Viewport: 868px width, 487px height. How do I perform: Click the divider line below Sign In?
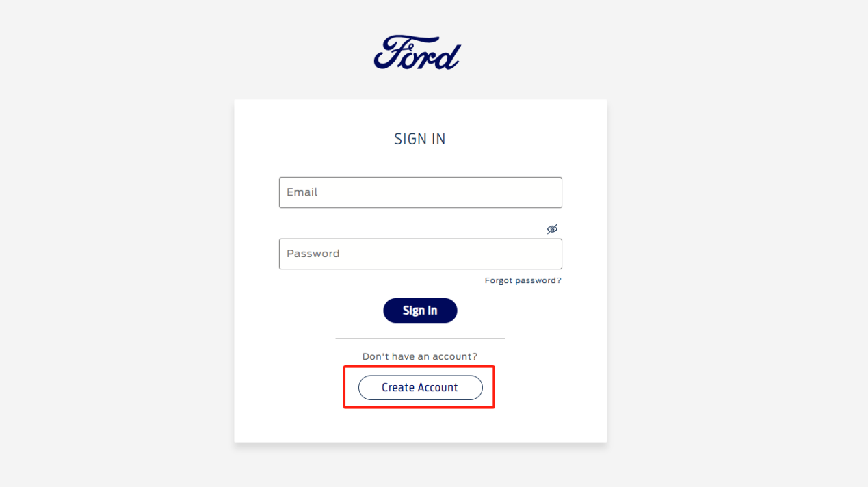[420, 338]
